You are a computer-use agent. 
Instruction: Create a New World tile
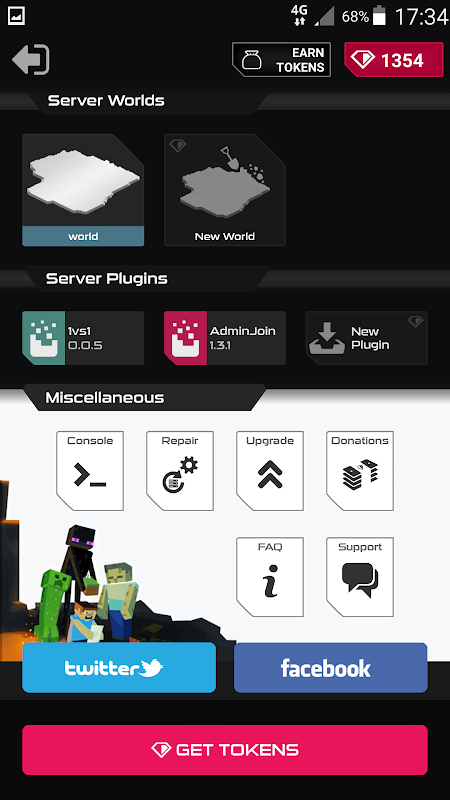coord(224,190)
